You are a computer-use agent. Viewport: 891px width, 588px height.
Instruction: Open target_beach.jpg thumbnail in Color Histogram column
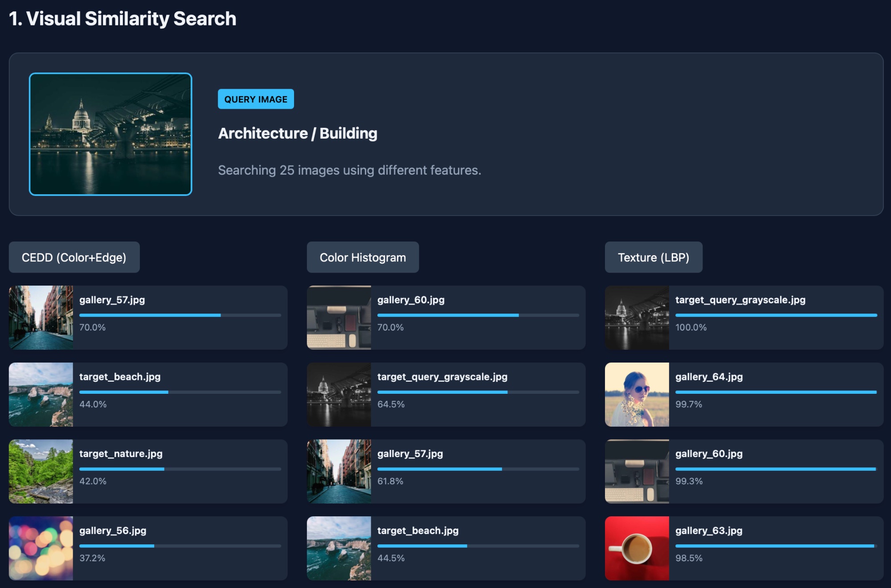point(339,548)
